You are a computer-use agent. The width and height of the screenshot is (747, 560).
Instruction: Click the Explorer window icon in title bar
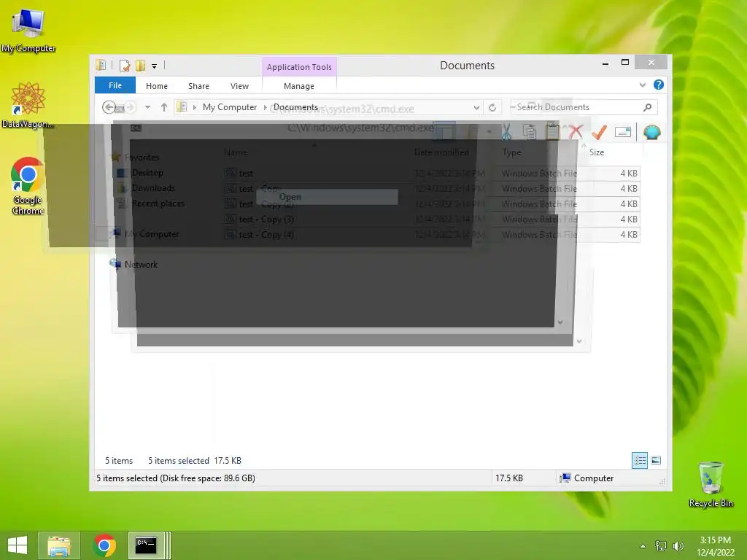101,65
